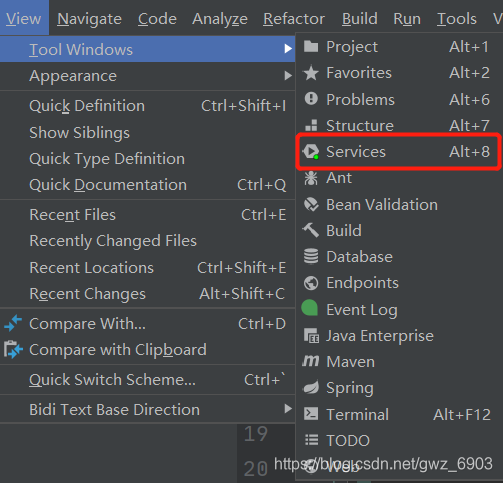
Task: Choose the Terminal label in submenu
Action: point(357,414)
